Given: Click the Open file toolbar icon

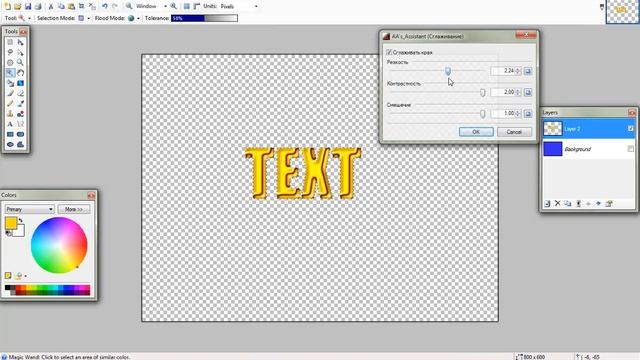Looking at the screenshot, I should tap(18, 6).
